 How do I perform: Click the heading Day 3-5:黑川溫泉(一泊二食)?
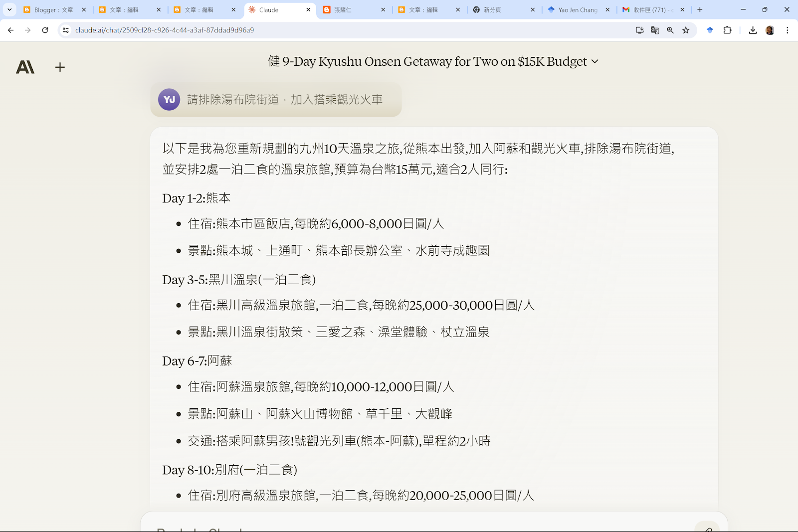[x=239, y=280]
